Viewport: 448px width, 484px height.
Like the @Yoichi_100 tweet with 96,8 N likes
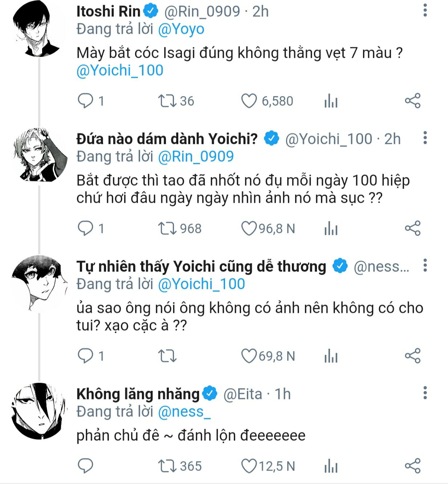249,229
